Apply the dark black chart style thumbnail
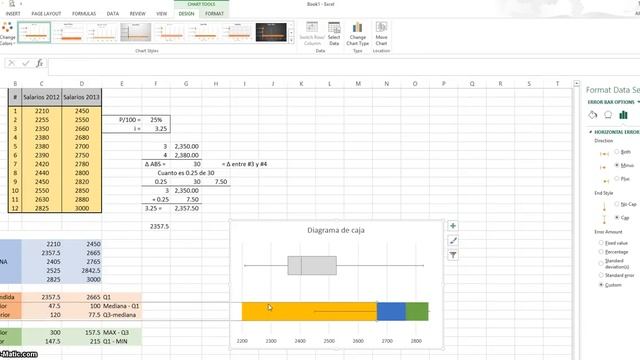Image resolution: width=640 pixels, height=360 pixels. click(271, 33)
